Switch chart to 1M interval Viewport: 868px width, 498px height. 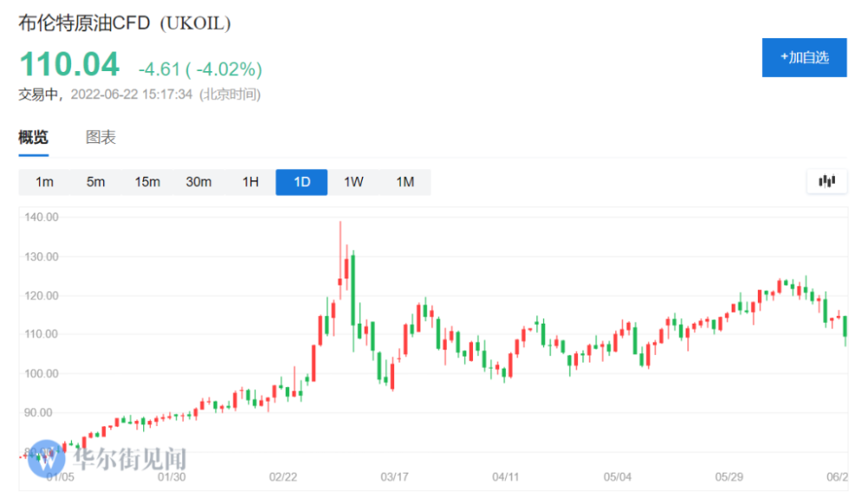pos(404,182)
